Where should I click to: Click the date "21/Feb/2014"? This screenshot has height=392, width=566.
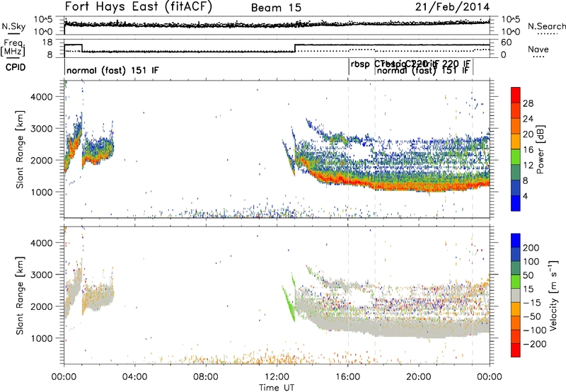pos(452,7)
